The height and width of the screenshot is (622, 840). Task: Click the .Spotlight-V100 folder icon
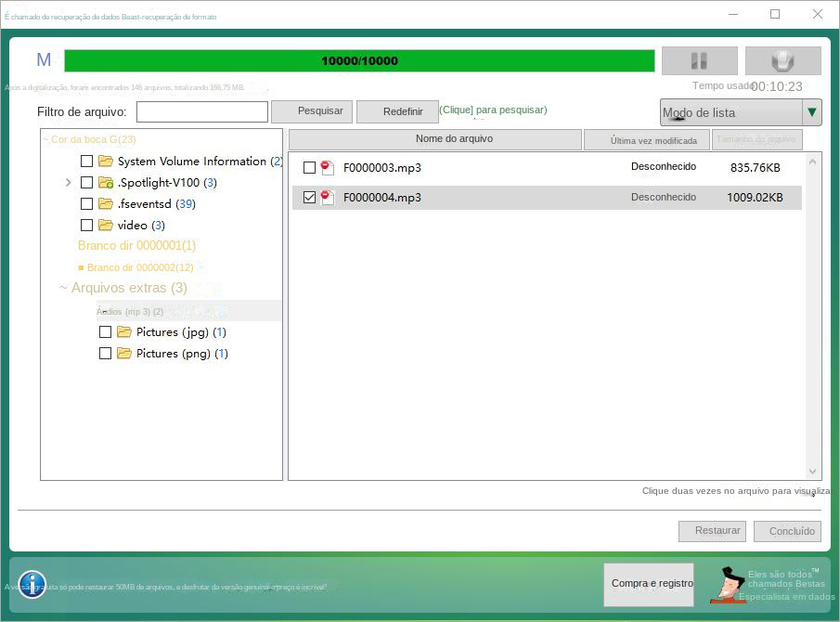coord(106,183)
